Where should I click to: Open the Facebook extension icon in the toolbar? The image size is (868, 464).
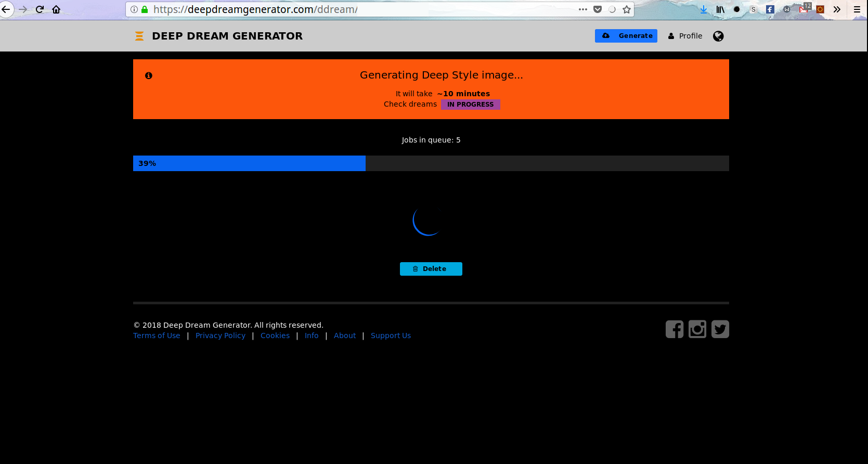pyautogui.click(x=770, y=9)
